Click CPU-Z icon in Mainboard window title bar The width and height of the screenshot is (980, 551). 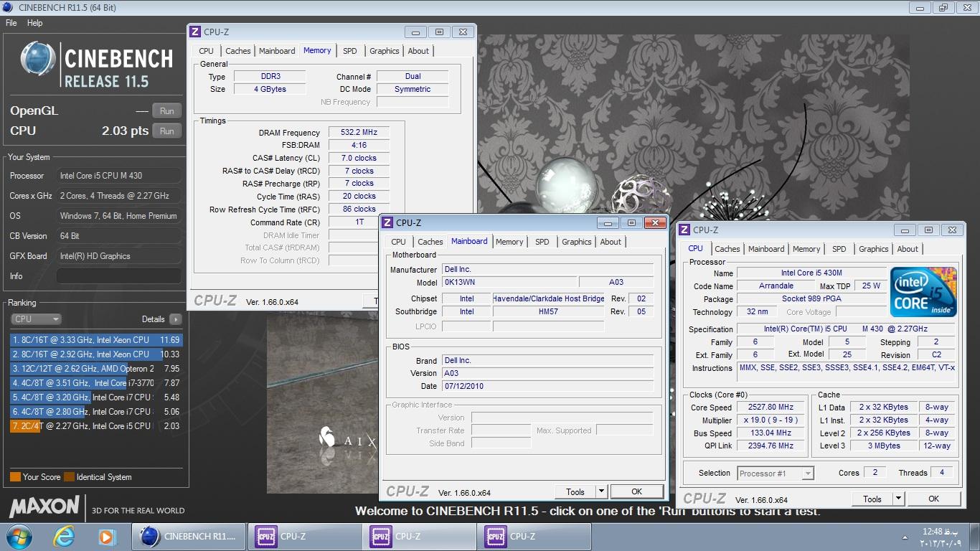[387, 222]
